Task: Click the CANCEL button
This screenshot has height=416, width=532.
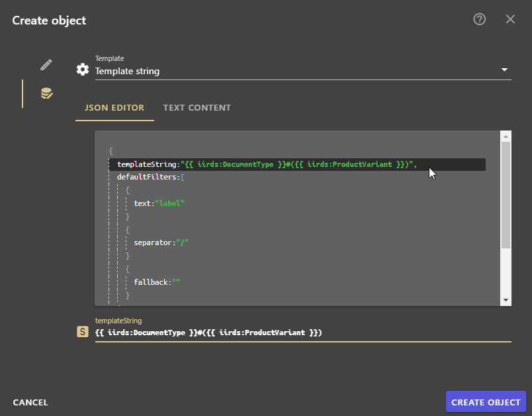Action: tap(30, 402)
